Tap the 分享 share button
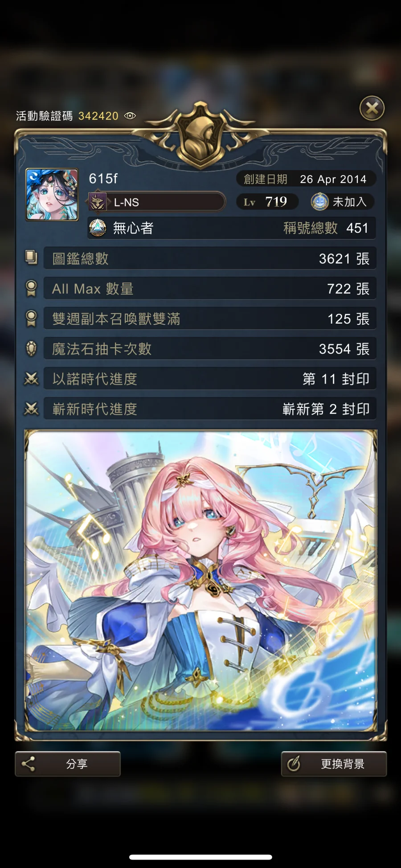401x868 pixels. 68,764
